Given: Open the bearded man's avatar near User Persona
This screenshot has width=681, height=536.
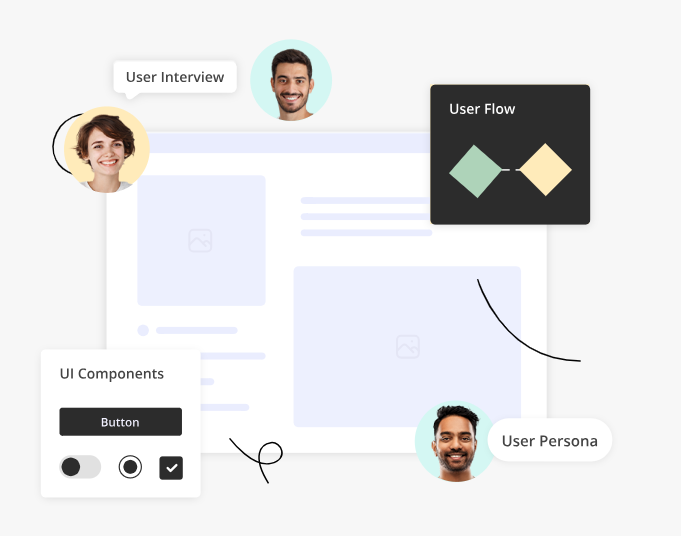Looking at the screenshot, I should point(454,442).
